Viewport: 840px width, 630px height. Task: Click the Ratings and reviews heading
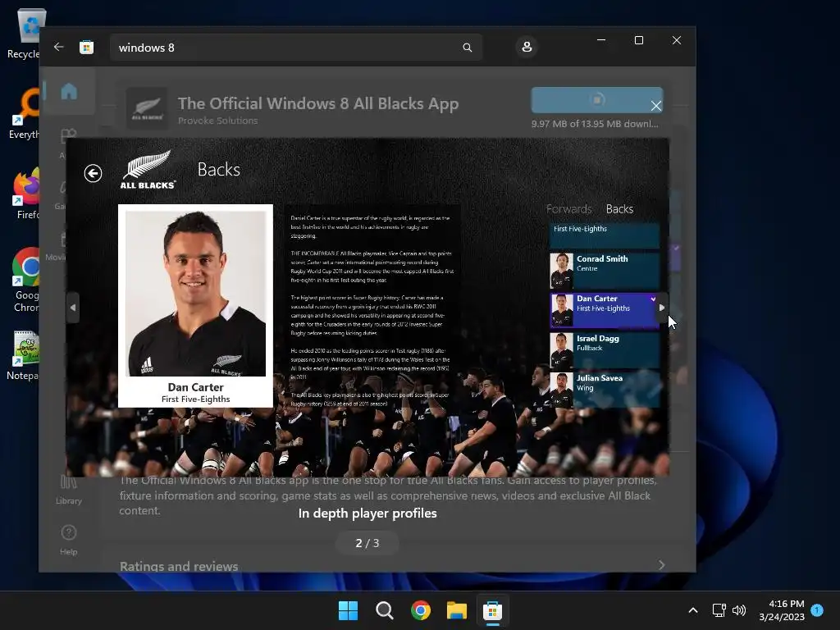pos(179,566)
